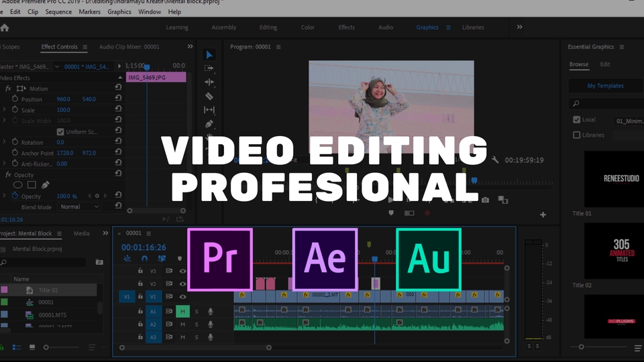The width and height of the screenshot is (644, 362).
Task: Expand the Opacity property arrow
Action: 5,196
